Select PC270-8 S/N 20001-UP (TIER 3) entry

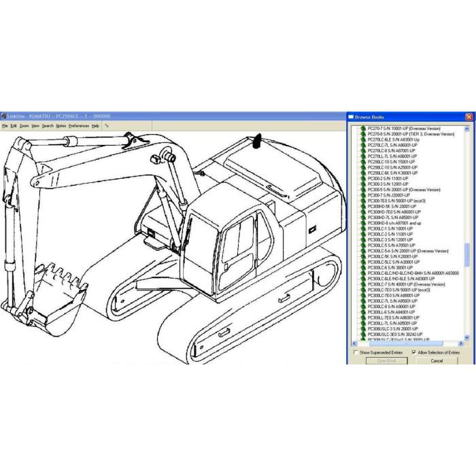pos(411,134)
